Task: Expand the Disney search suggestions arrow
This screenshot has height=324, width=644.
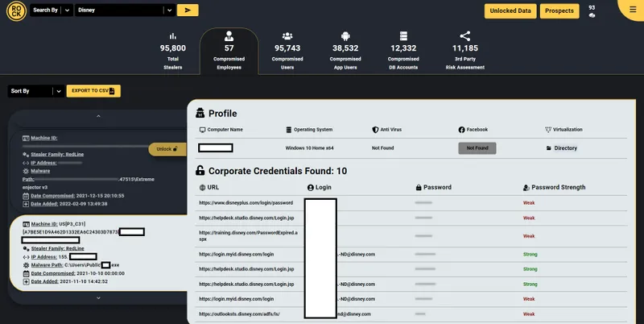Action: click(169, 10)
